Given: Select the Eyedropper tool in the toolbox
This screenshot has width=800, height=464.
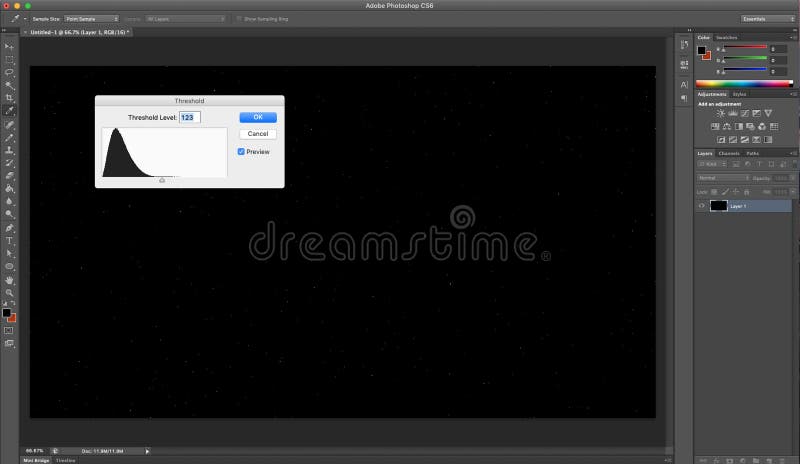Looking at the screenshot, I should pyautogui.click(x=9, y=111).
